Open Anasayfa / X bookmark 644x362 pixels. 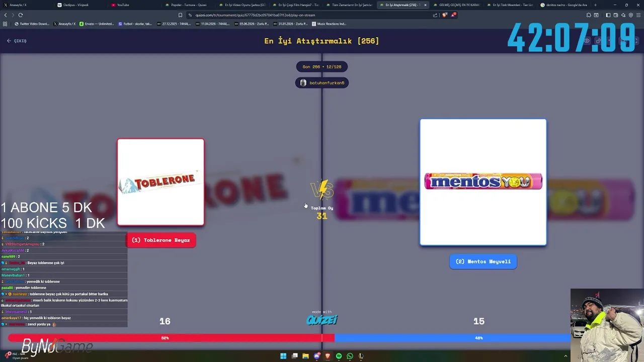64,24
